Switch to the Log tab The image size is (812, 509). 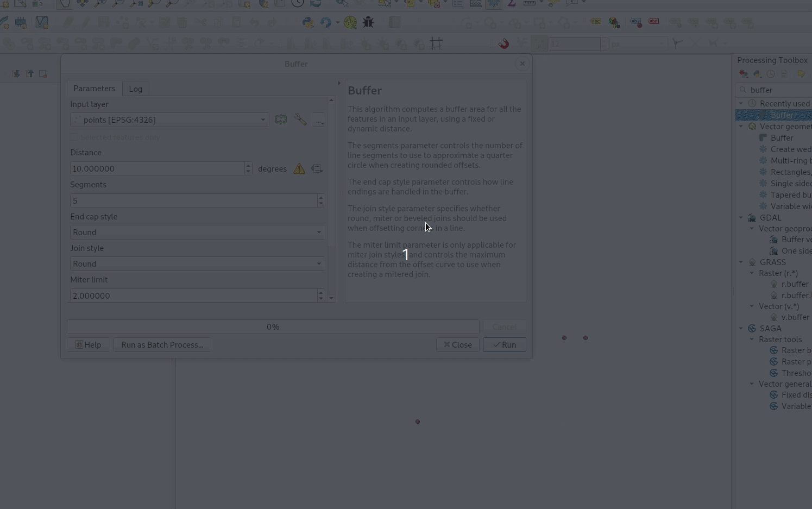(x=135, y=89)
